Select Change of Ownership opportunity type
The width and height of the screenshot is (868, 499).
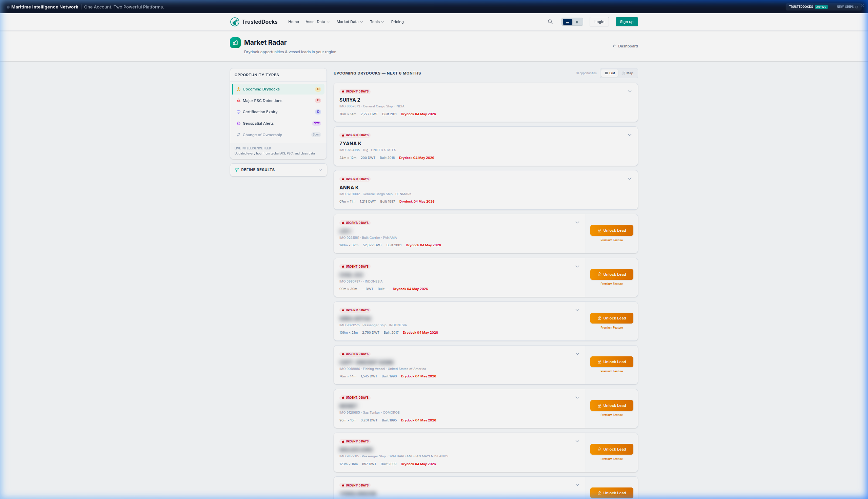[x=278, y=135]
